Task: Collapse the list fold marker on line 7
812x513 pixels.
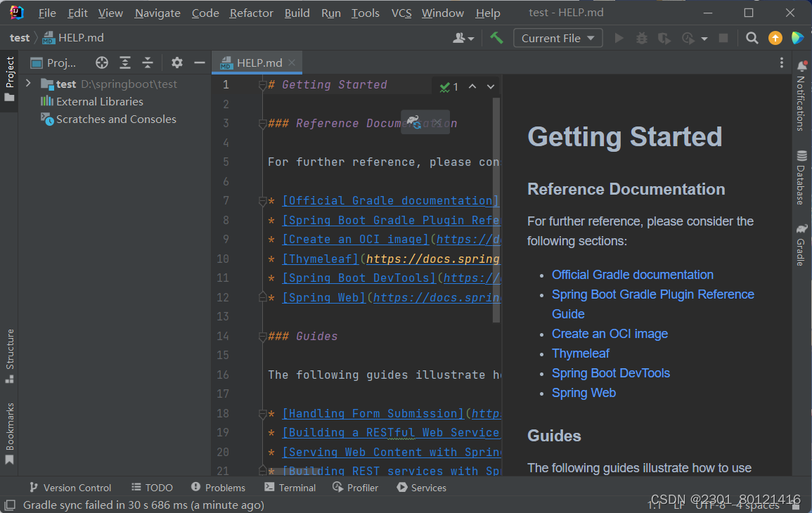Action: pyautogui.click(x=262, y=201)
